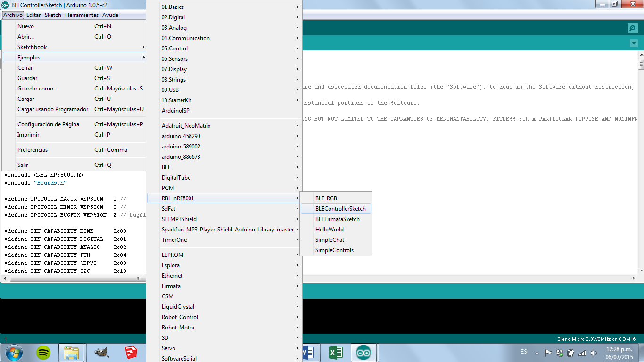The width and height of the screenshot is (644, 362).
Task: Expand Servo examples submenu
Action: (x=224, y=348)
